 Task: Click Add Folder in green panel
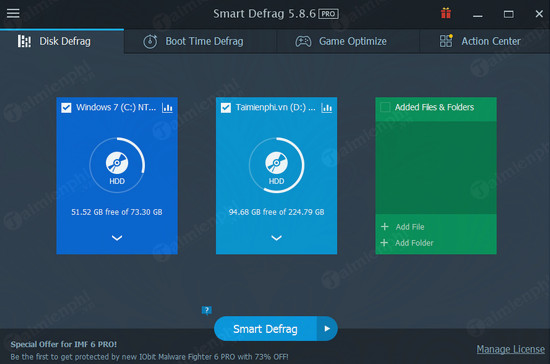click(x=414, y=243)
